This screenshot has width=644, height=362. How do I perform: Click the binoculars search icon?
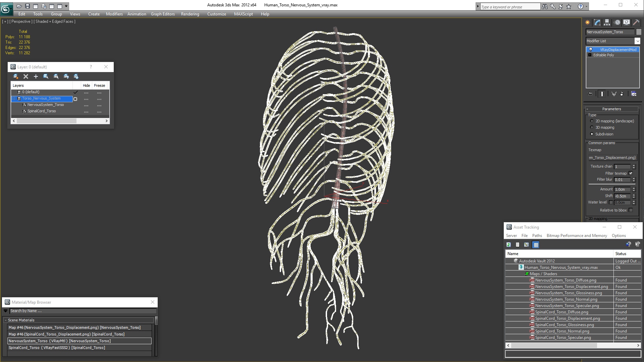click(x=545, y=6)
